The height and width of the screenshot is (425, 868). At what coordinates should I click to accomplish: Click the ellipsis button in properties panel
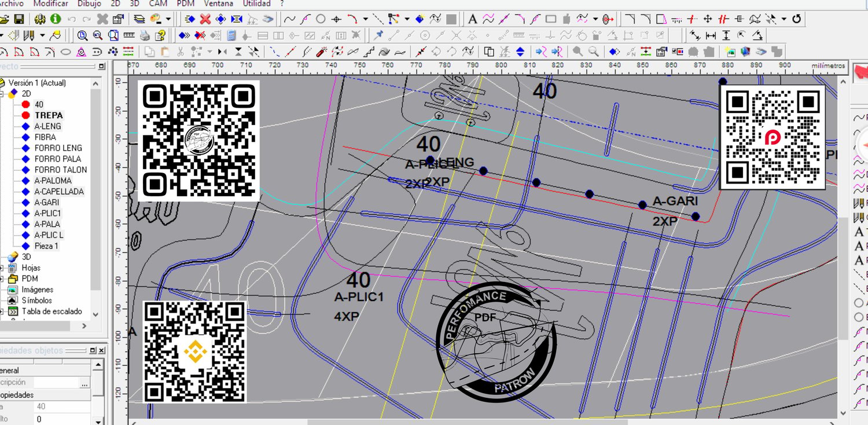pos(84,383)
